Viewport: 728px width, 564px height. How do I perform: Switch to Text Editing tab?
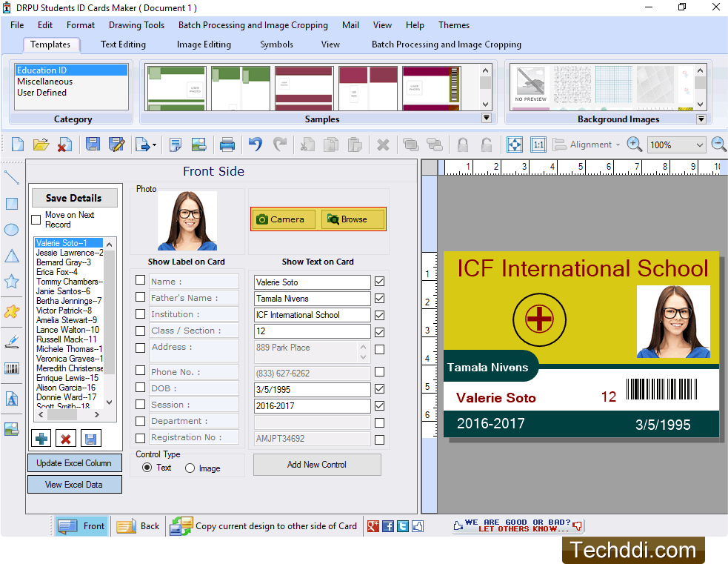tap(123, 44)
